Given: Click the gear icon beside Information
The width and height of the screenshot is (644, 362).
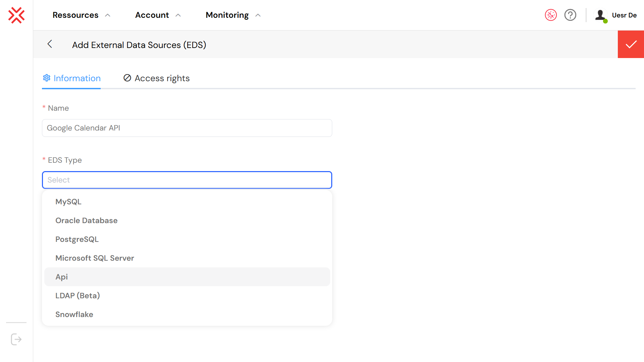Looking at the screenshot, I should pyautogui.click(x=47, y=78).
